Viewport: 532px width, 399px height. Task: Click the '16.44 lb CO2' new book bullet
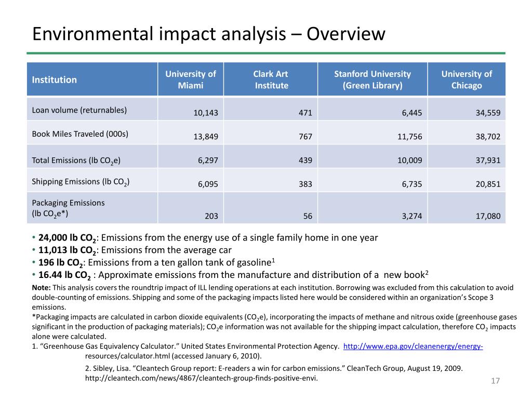pos(230,275)
